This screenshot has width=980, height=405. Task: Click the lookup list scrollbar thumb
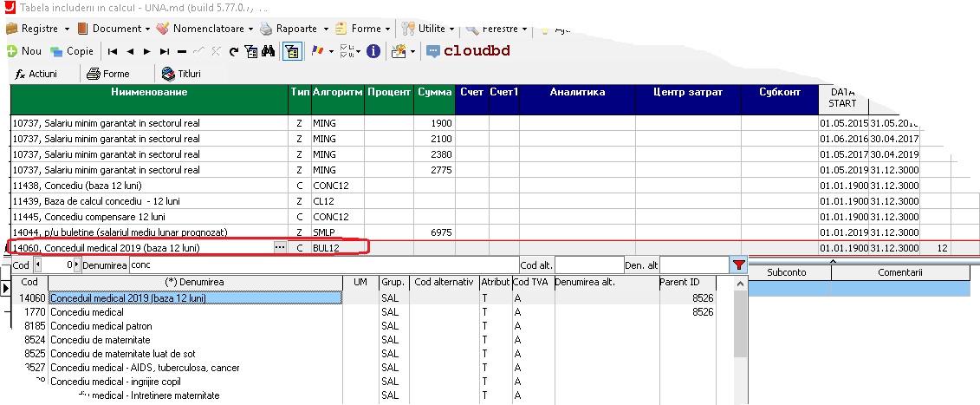click(x=740, y=323)
